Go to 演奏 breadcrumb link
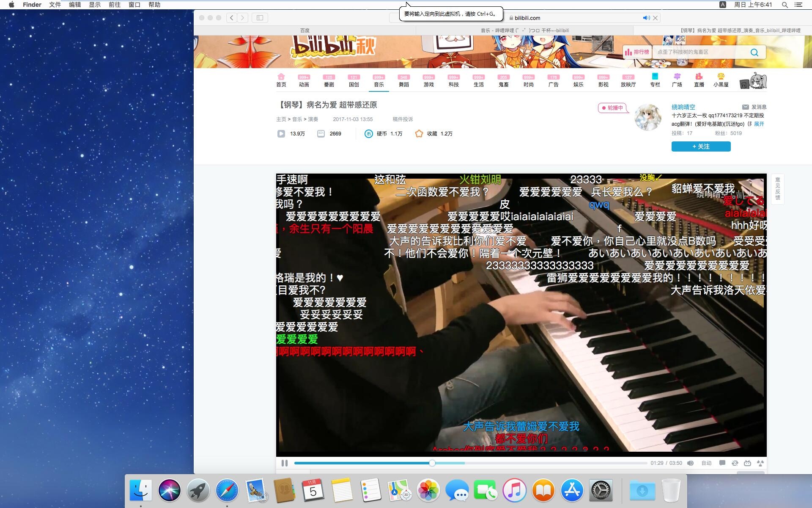The height and width of the screenshot is (508, 812). (313, 119)
